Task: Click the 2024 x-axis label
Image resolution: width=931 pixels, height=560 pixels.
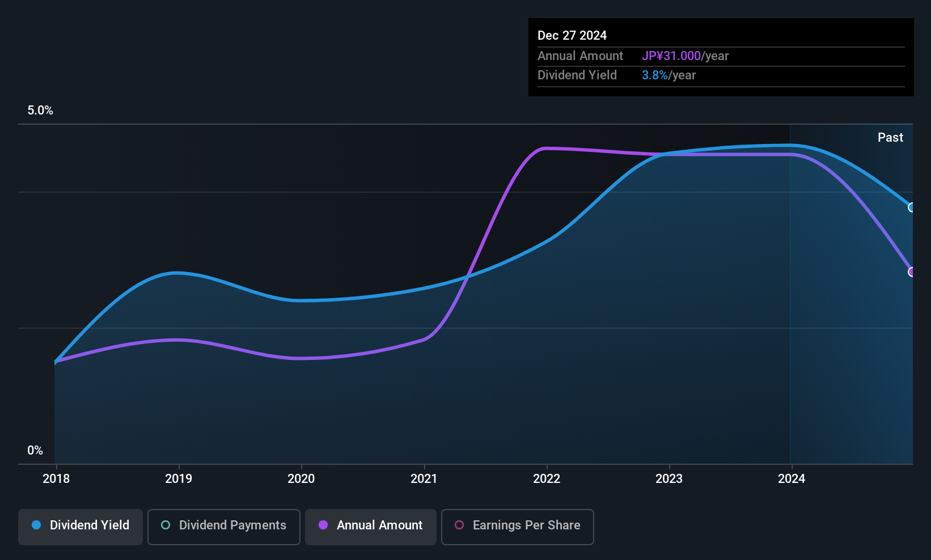Action: click(792, 479)
